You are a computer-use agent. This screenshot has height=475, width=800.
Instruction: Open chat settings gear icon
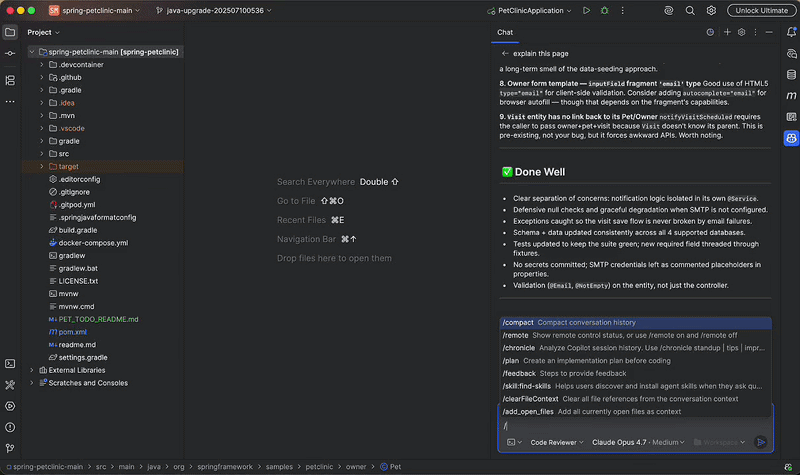(742, 32)
